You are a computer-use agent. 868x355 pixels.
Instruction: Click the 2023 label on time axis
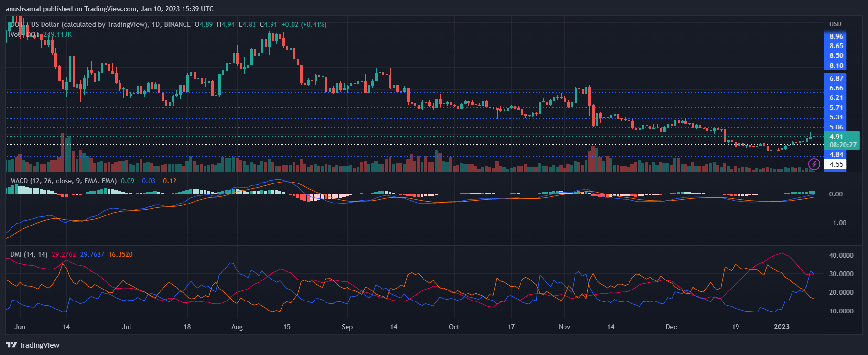(781, 327)
